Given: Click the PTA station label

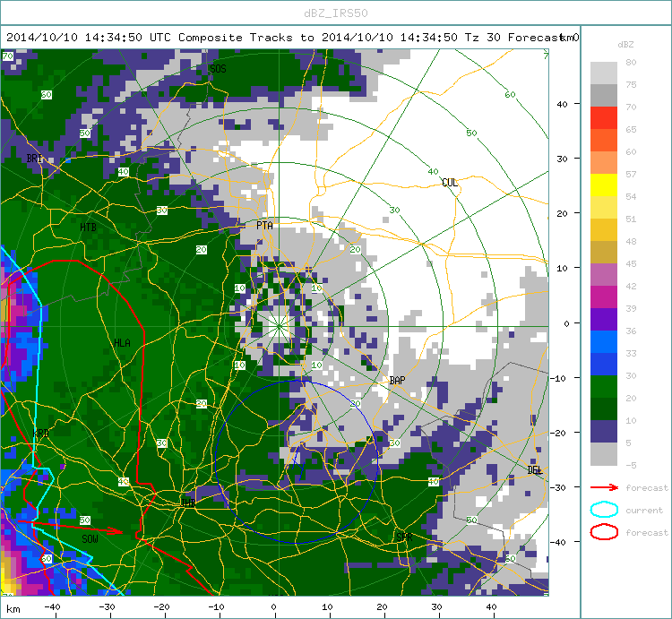Looking at the screenshot, I should pos(264,226).
